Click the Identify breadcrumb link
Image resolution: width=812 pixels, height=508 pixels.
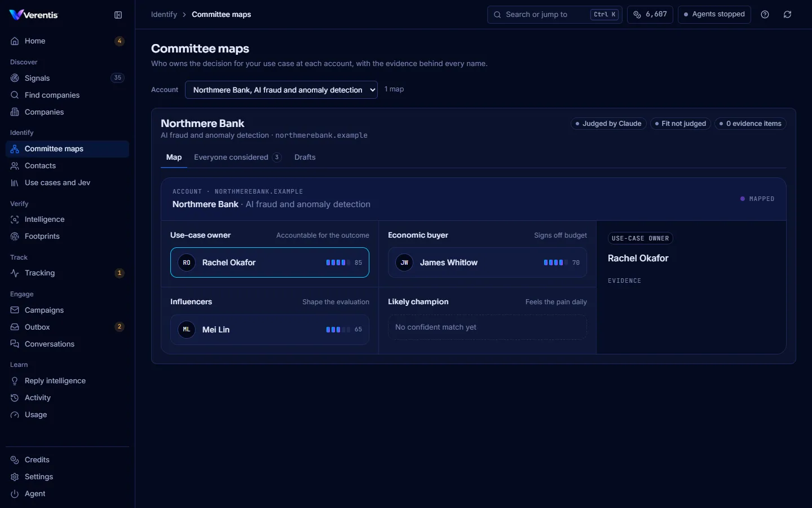pos(164,15)
